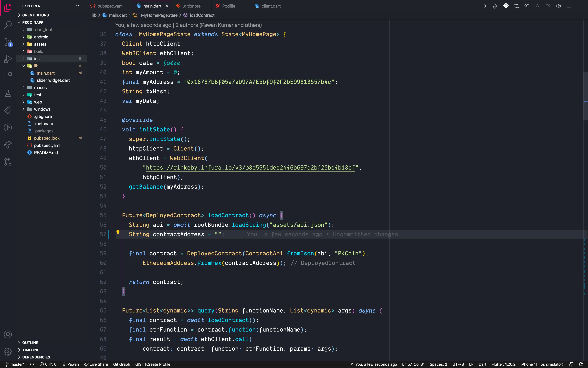The image size is (588, 368).
Task: Change iPhone 11 simulator device selection
Action: [542, 364]
